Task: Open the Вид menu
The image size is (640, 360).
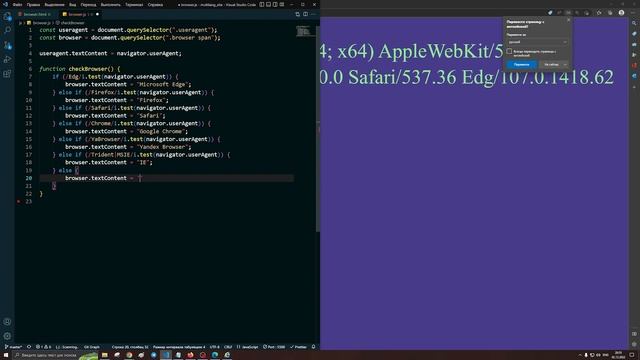Action: click(72, 4)
